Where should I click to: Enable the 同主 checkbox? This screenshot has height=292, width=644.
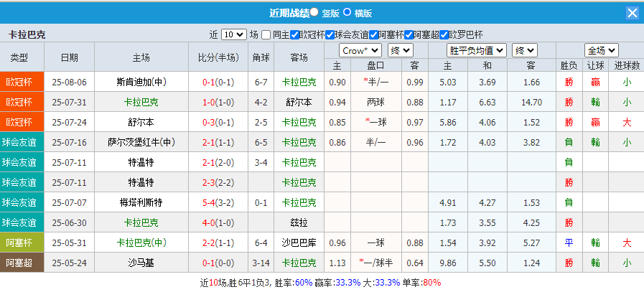[x=266, y=34]
